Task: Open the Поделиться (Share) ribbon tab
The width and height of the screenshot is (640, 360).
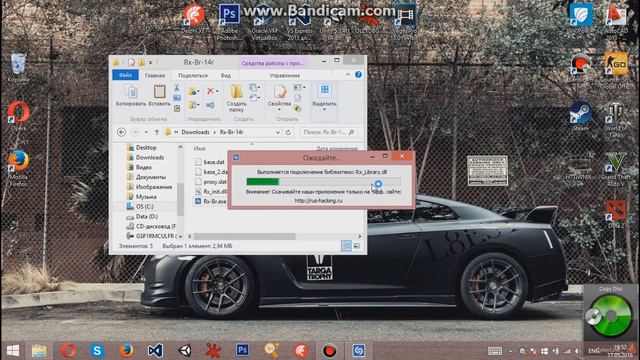Action: [x=193, y=76]
